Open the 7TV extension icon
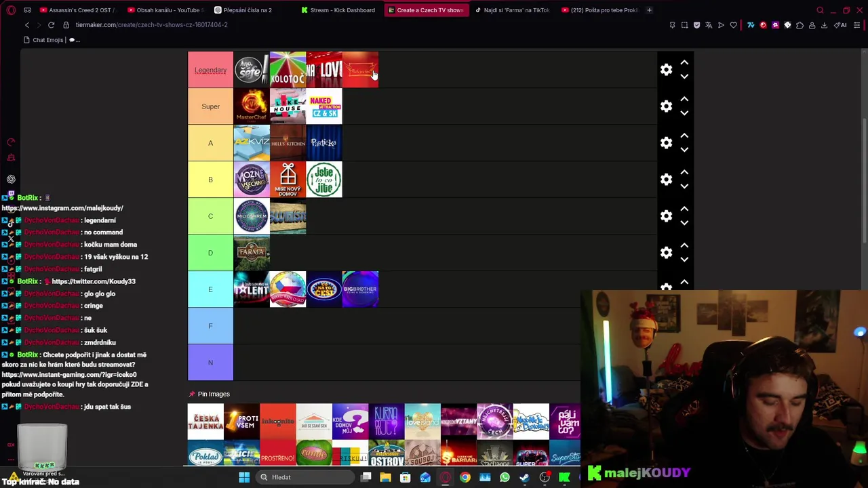The image size is (868, 488). point(751,25)
